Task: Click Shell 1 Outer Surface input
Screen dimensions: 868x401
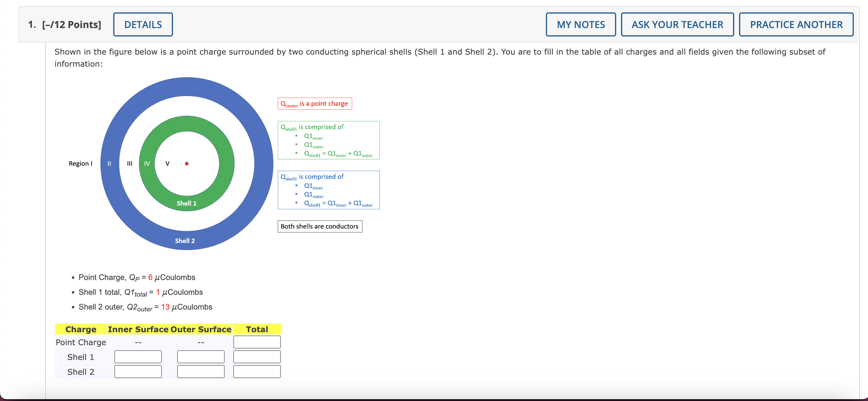Action: point(200,357)
